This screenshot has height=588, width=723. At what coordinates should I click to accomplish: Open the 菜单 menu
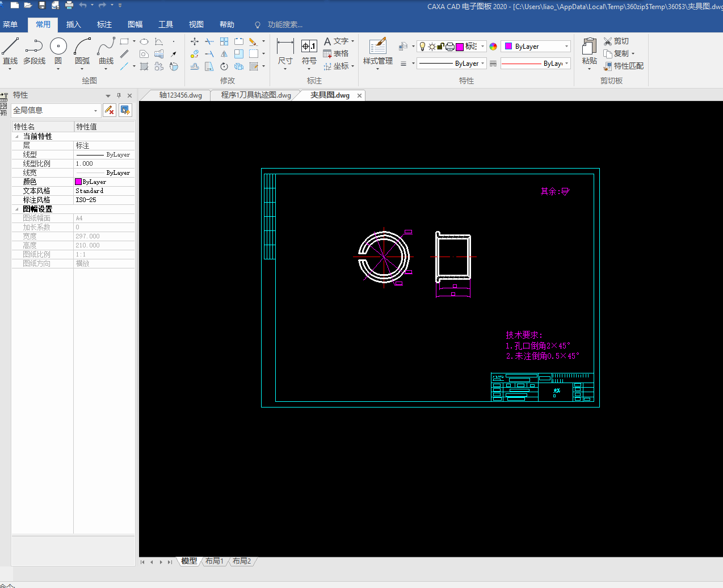(x=10, y=24)
